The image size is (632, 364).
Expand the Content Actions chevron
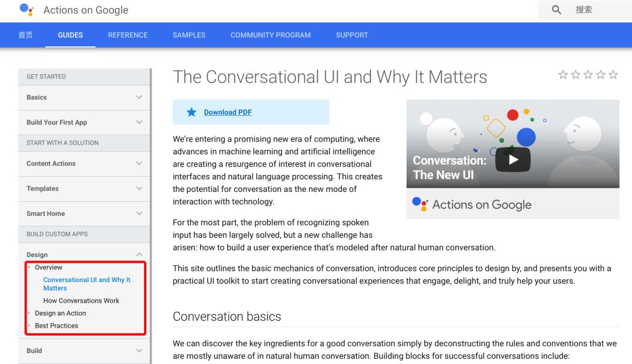click(x=139, y=163)
